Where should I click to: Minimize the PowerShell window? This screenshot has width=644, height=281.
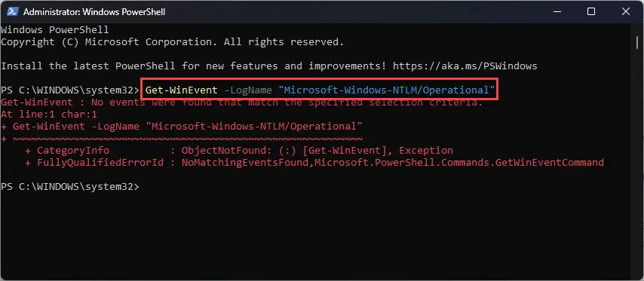point(557,11)
